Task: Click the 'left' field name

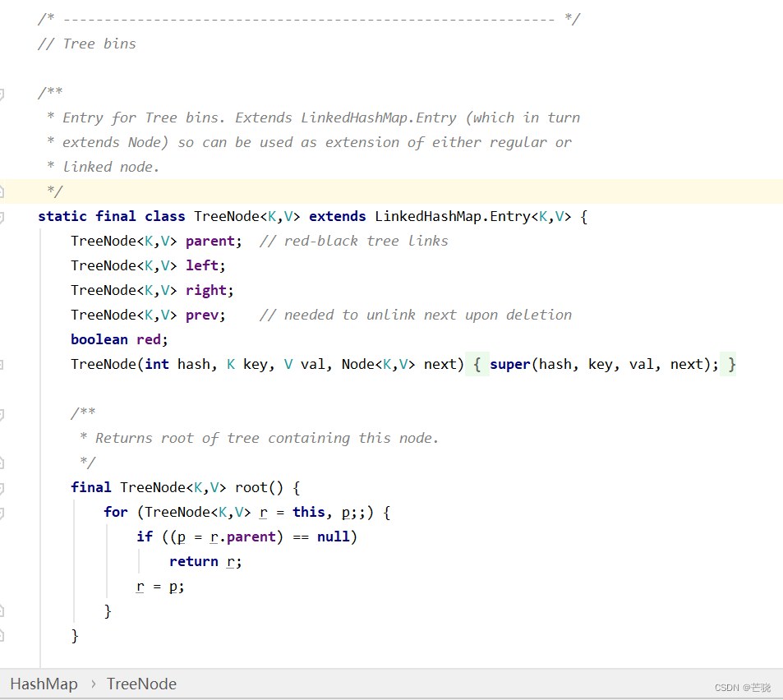Action: pos(202,265)
